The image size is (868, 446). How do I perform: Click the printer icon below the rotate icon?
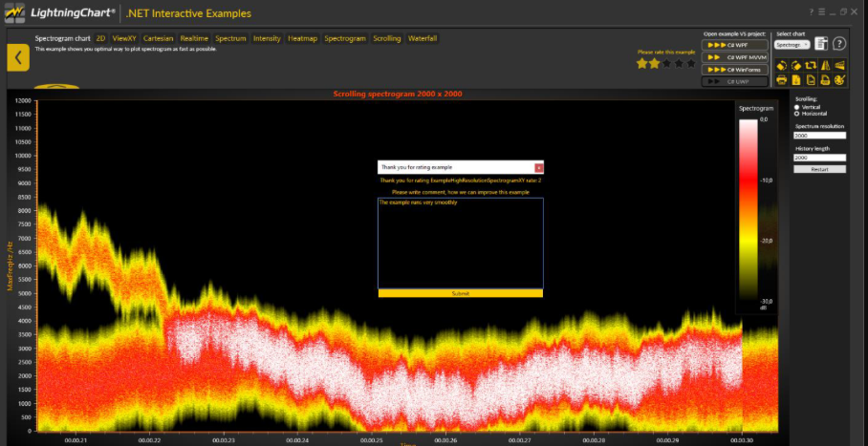click(x=782, y=80)
